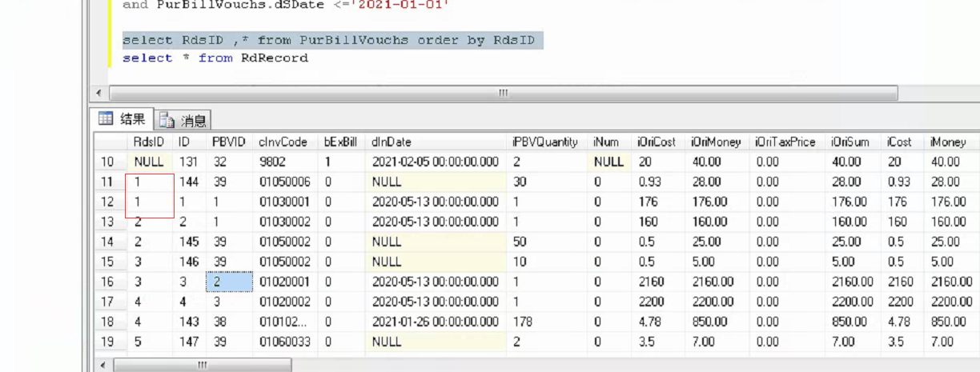Screen dimensions: 980x372
Task: Select the iNum column header
Action: coord(610,142)
